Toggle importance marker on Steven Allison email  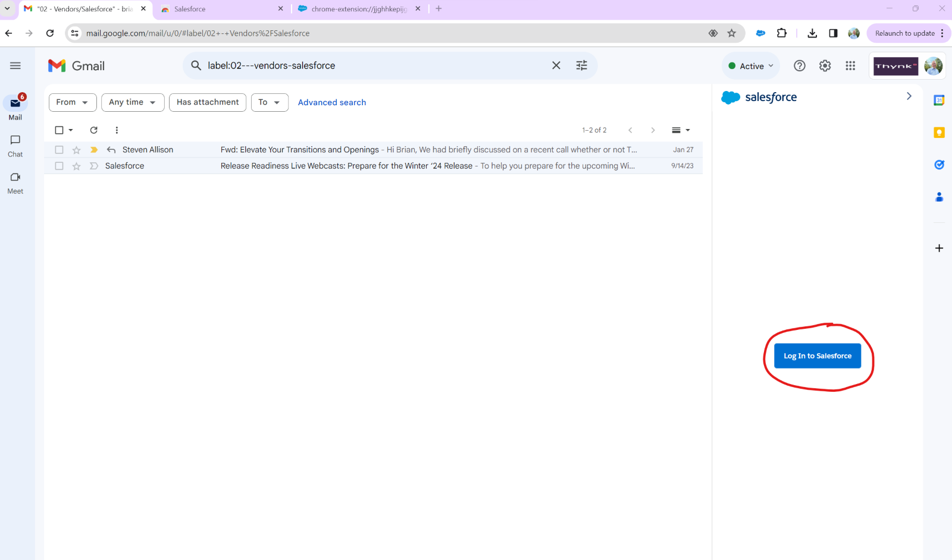pyautogui.click(x=93, y=150)
